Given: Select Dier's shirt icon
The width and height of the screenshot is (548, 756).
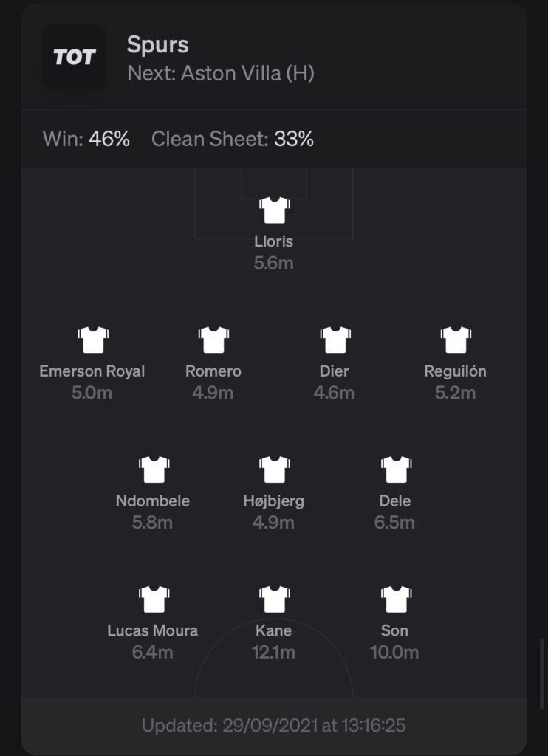Looking at the screenshot, I should point(335,340).
